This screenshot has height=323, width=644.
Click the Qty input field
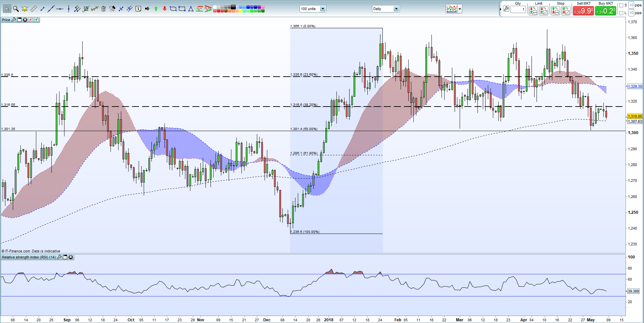point(518,9)
